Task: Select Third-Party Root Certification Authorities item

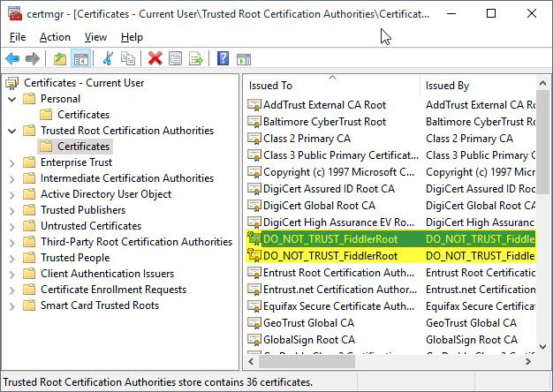Action: pyautogui.click(x=137, y=242)
